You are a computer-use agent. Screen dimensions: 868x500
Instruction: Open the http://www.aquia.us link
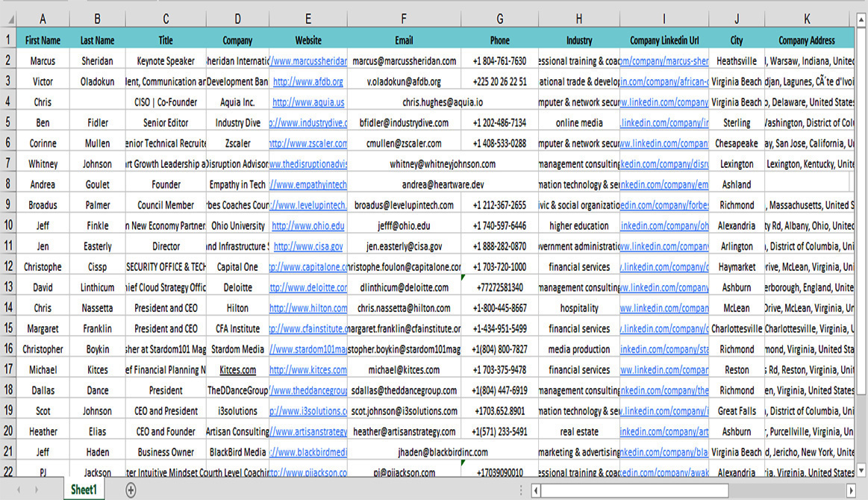coord(308,102)
